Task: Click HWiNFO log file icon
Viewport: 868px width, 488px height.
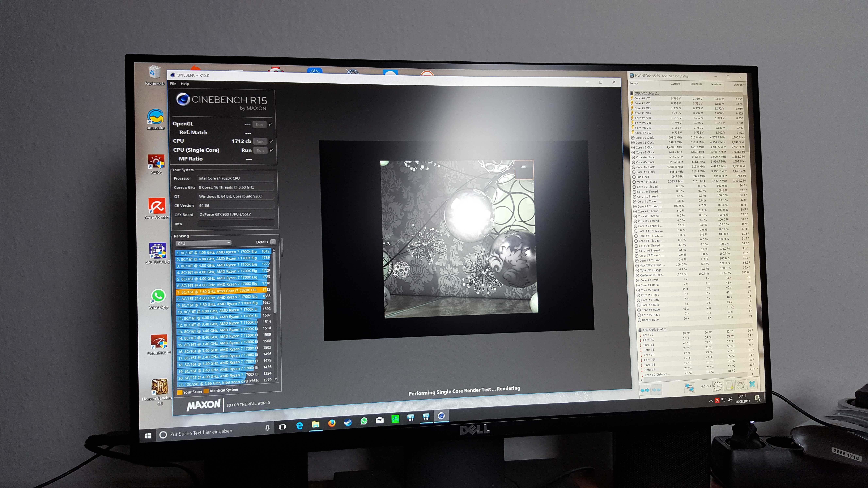Action: pyautogui.click(x=729, y=385)
